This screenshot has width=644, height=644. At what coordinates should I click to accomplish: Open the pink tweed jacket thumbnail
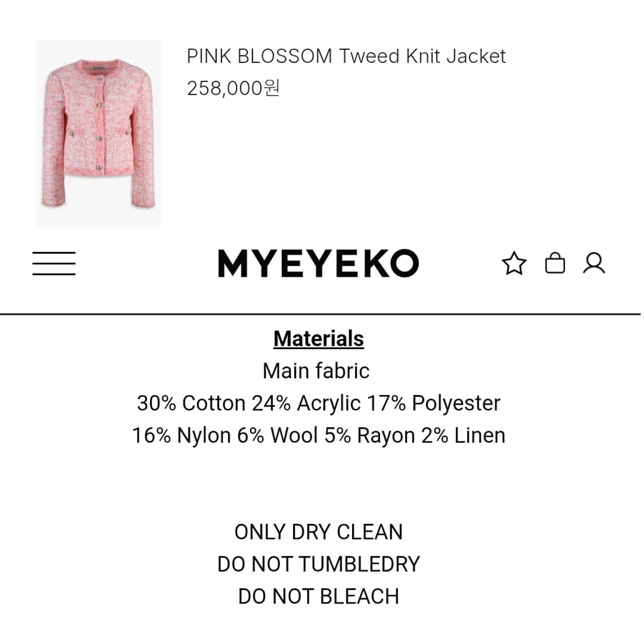(98, 133)
